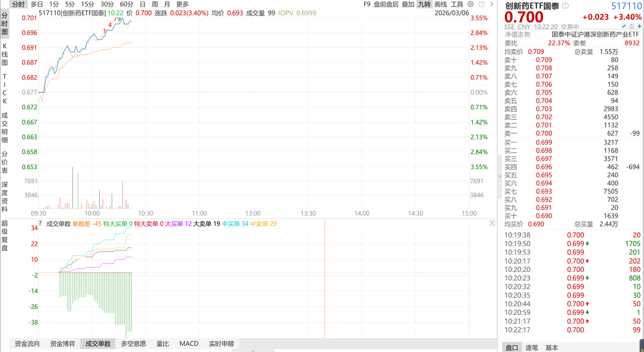This screenshot has height=352, width=644.
Task: Click the orange vertical time marker line
Action: tap(325, 279)
